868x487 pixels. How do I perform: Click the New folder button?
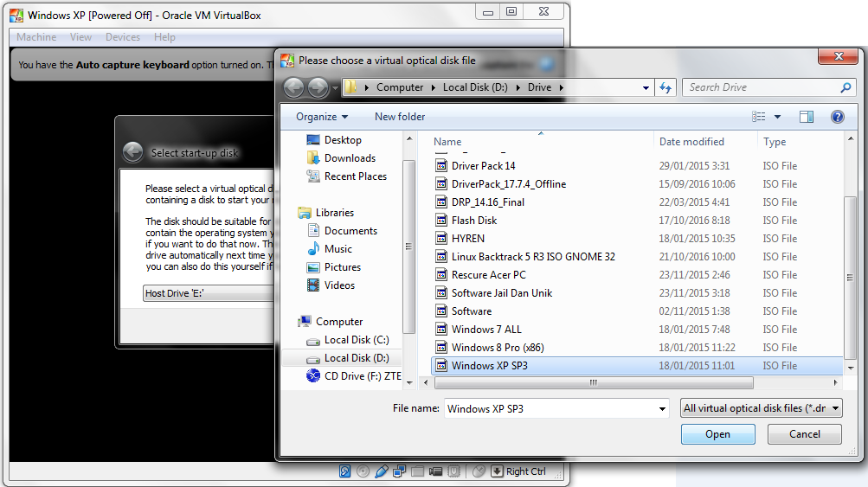[x=400, y=117]
